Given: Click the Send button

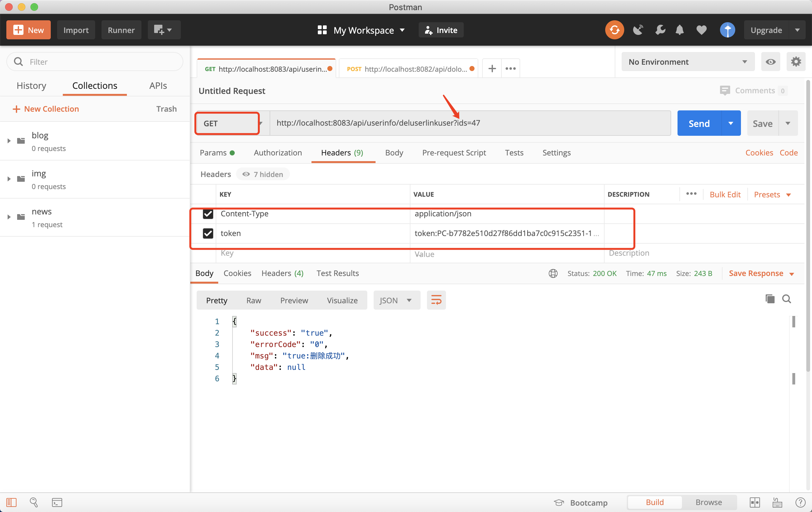Looking at the screenshot, I should tap(699, 123).
